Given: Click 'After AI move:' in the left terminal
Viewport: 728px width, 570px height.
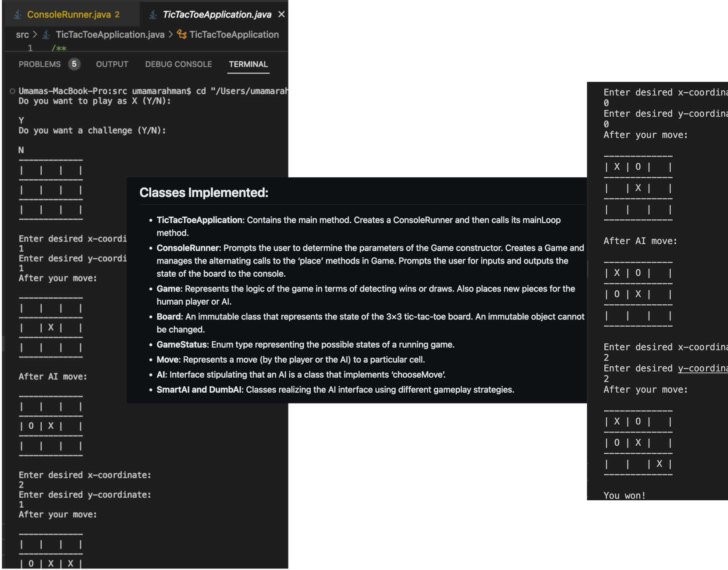Looking at the screenshot, I should 53,377.
